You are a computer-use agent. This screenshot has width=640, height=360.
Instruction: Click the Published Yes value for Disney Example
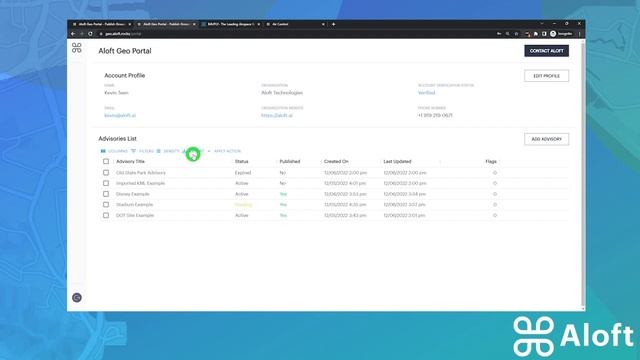tap(283, 194)
